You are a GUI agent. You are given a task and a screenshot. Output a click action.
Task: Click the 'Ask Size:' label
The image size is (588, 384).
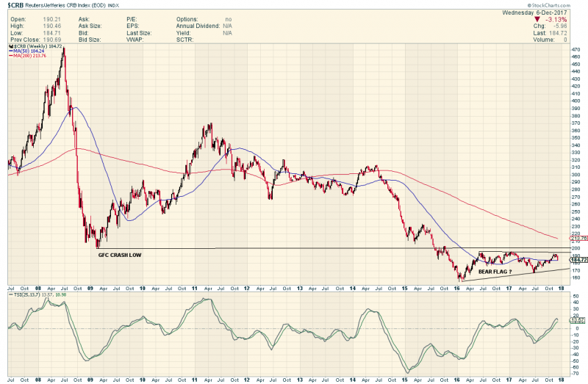pyautogui.click(x=90, y=26)
